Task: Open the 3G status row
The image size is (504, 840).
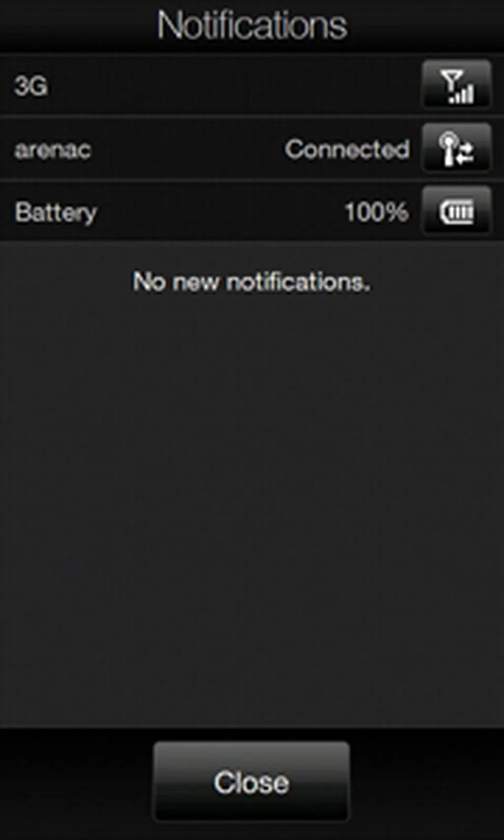Action: click(252, 85)
